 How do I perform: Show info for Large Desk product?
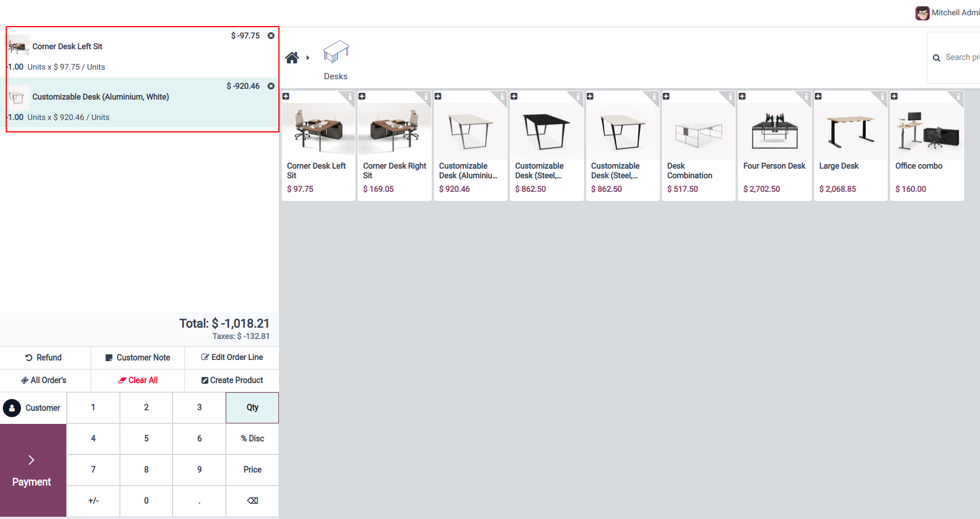click(x=882, y=97)
